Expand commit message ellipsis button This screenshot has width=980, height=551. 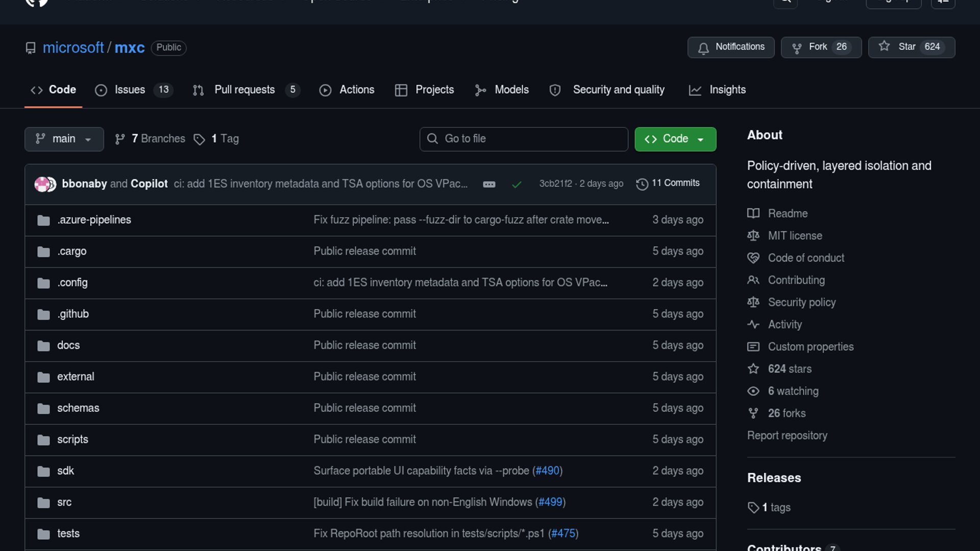(x=489, y=184)
